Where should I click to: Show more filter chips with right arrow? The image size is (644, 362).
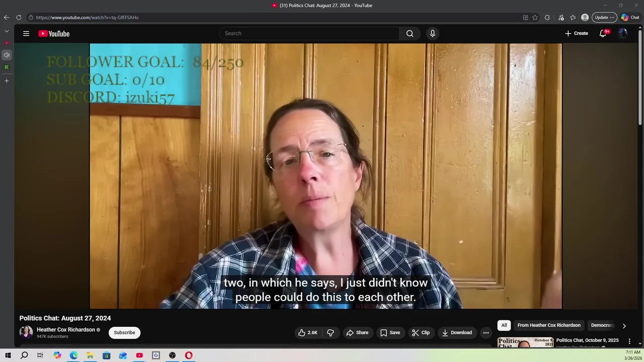pyautogui.click(x=624, y=326)
